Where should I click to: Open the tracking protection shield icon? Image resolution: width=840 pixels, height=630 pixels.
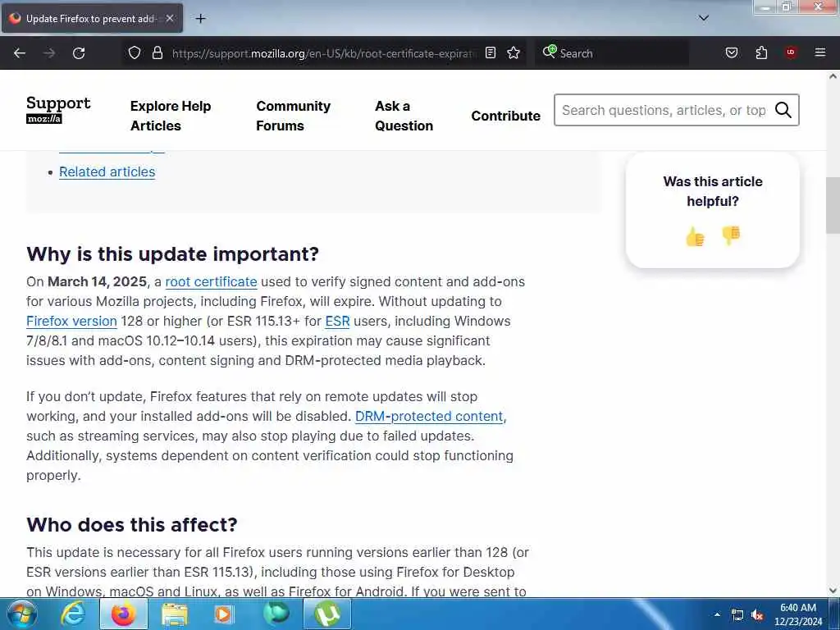tap(135, 52)
